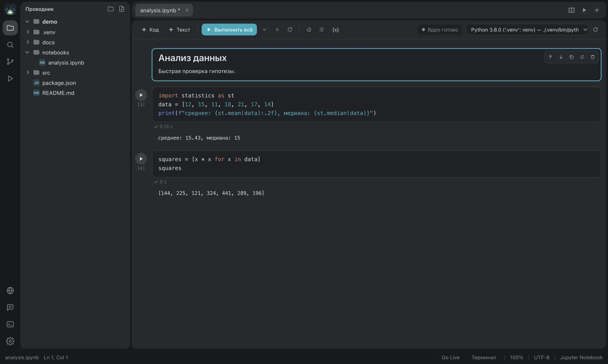Open terminal icon in activity bar
Image resolution: width=608 pixels, height=364 pixels.
(10, 324)
